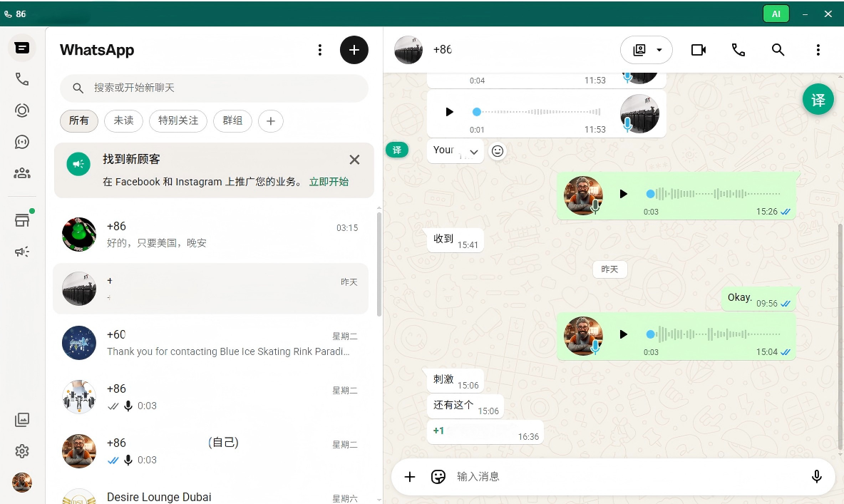Select the 未读 filter tab
844x504 pixels.
[123, 120]
